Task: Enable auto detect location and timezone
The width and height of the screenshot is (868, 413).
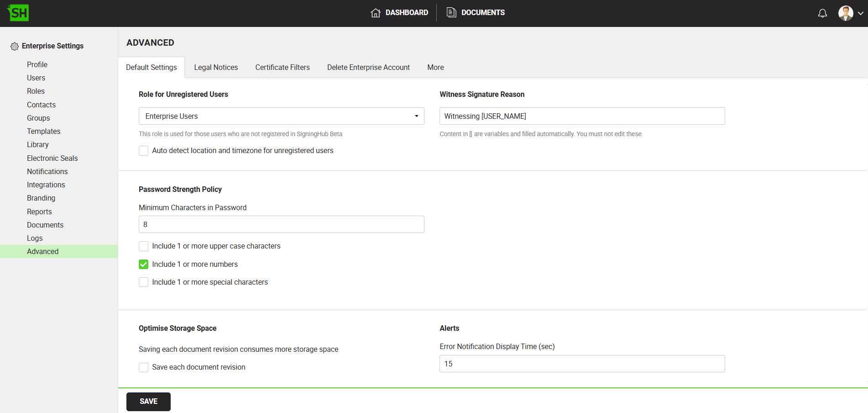Action: 144,151
